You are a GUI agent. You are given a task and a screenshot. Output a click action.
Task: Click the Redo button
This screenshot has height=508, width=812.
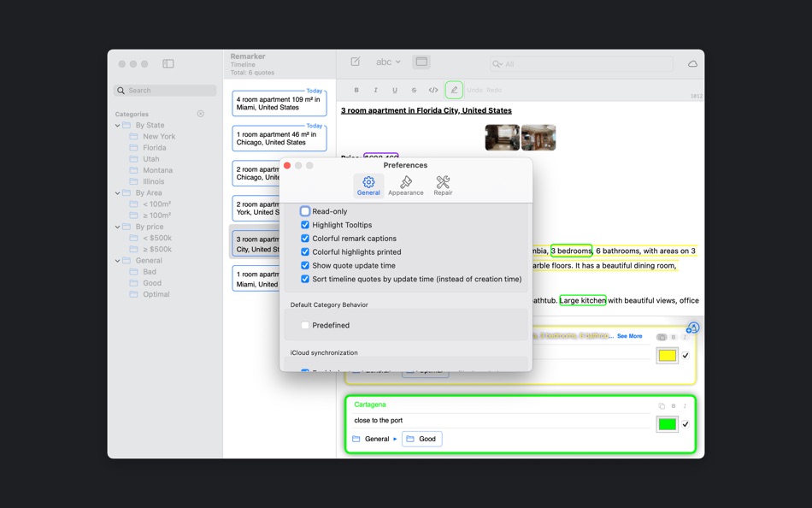pyautogui.click(x=494, y=90)
